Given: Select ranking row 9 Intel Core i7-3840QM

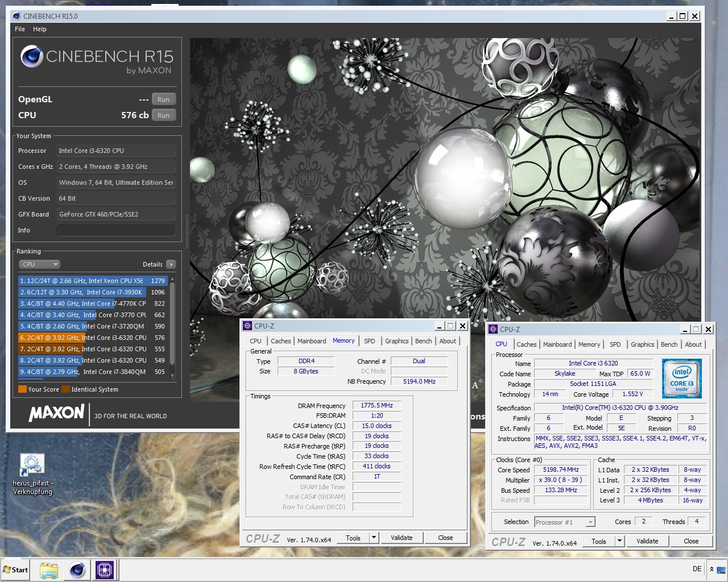Looking at the screenshot, I should click(x=93, y=372).
